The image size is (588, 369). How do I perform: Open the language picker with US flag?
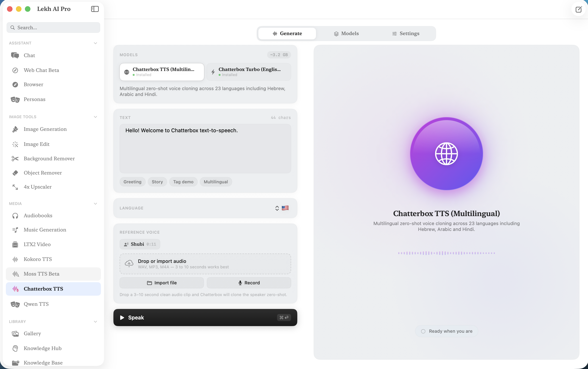pos(282,208)
